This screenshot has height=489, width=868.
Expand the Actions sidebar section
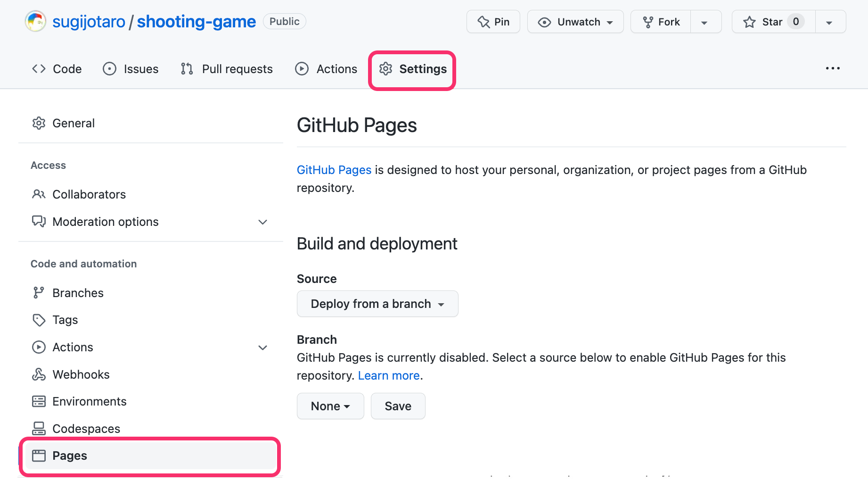(x=262, y=347)
